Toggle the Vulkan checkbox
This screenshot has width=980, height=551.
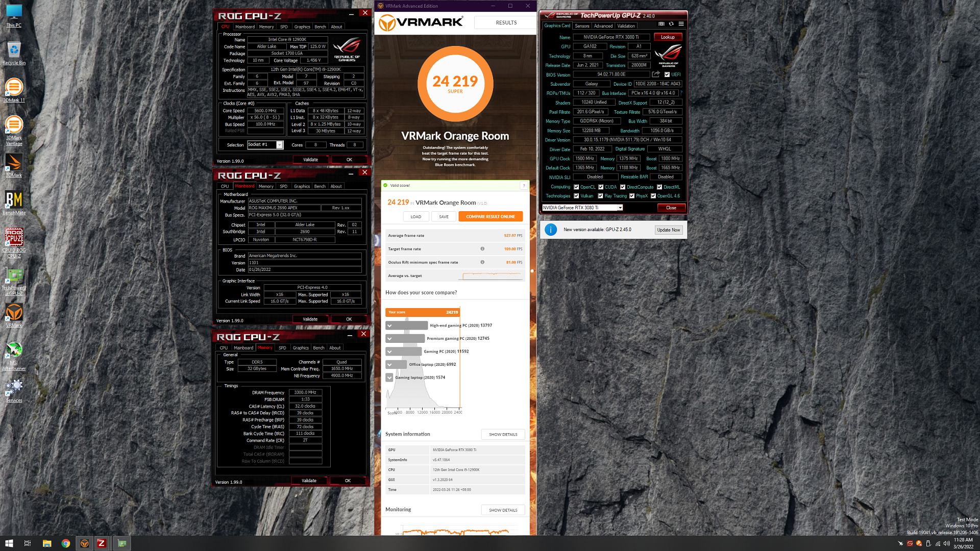[x=576, y=196]
